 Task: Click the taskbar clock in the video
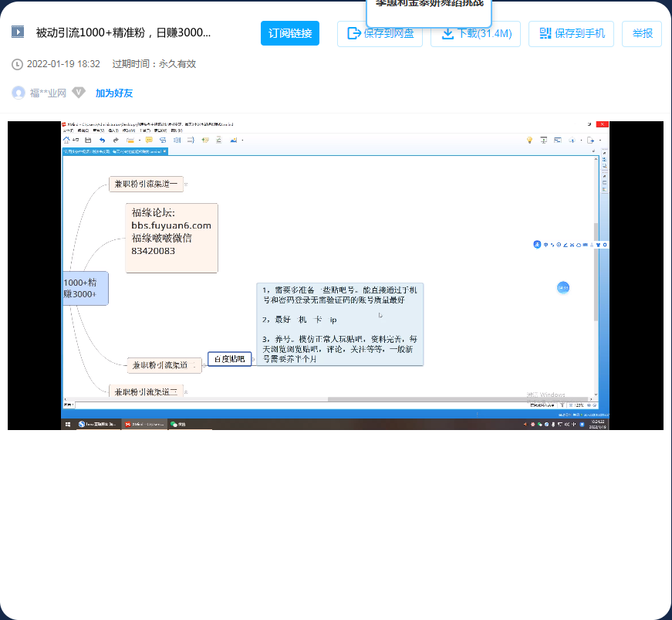(x=599, y=424)
